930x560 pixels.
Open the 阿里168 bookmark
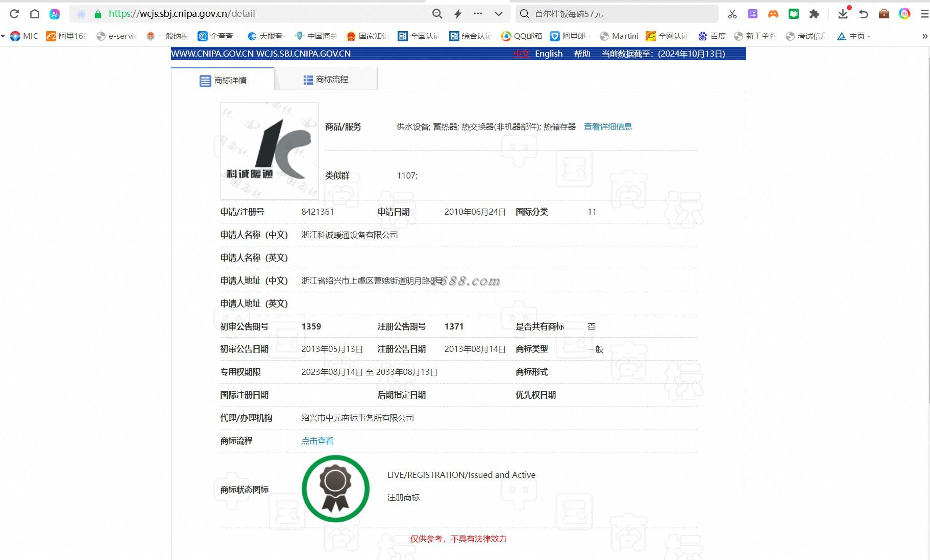66,36
